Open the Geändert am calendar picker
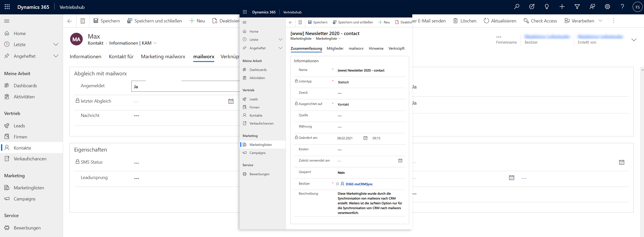 365,138
